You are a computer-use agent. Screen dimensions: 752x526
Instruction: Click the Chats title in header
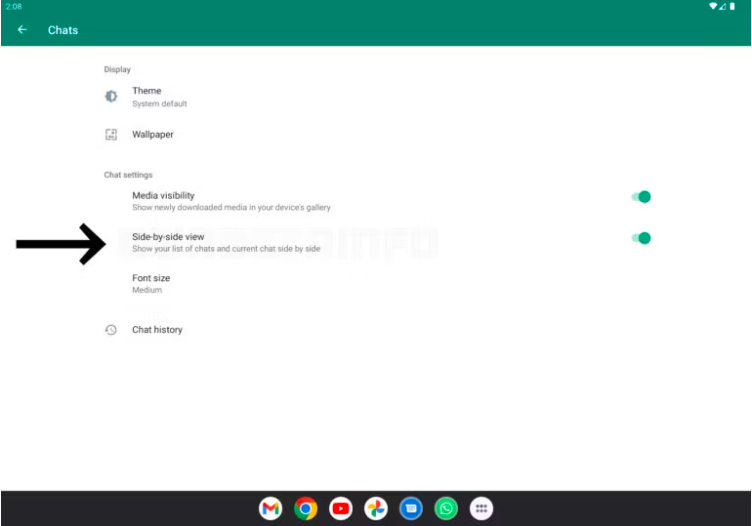(x=63, y=30)
